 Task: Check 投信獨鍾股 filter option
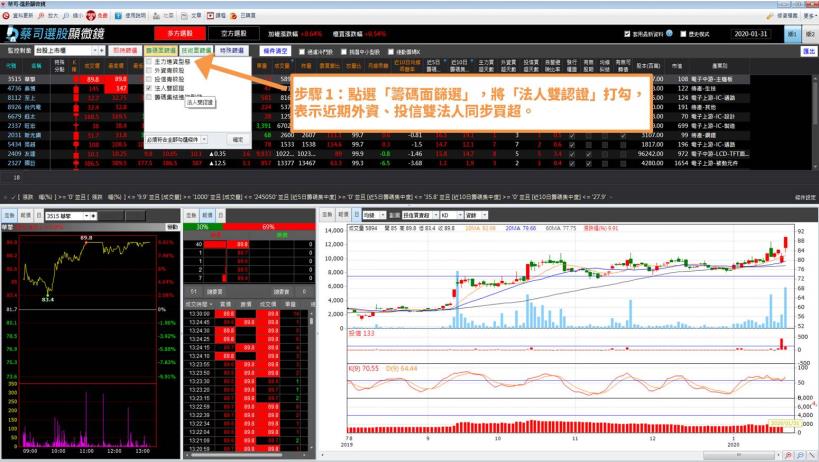[149, 79]
